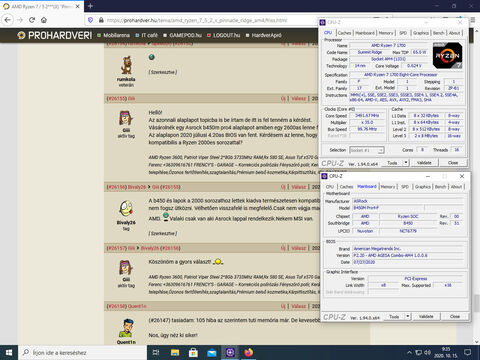Open the notification center icon
Viewport: 480px width, 360px height.
(468, 352)
